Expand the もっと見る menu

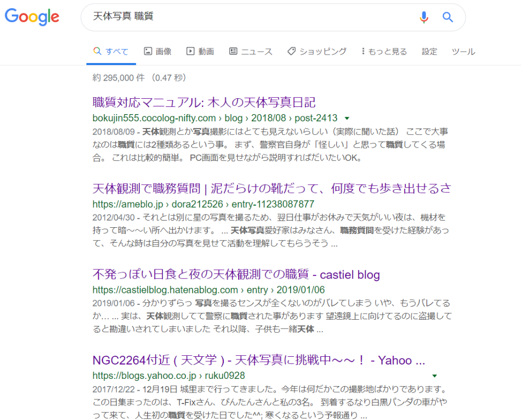(384, 51)
